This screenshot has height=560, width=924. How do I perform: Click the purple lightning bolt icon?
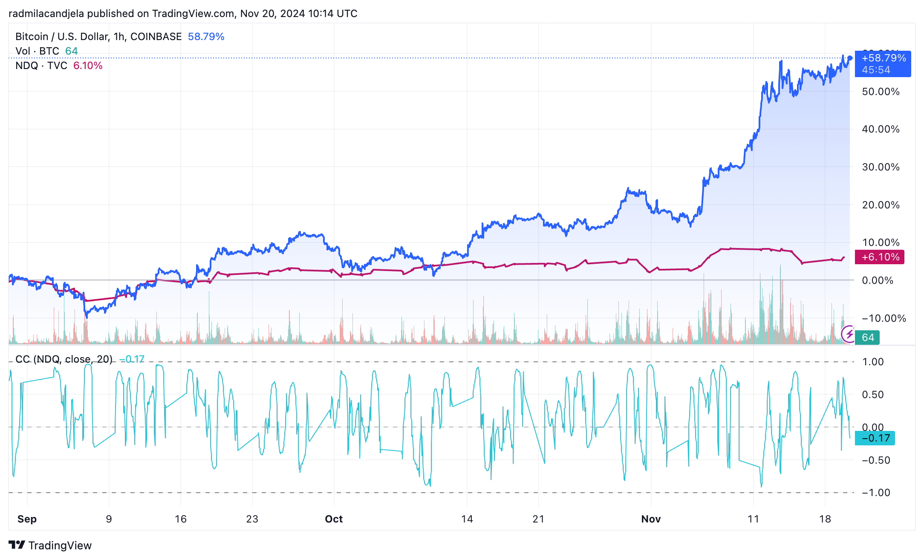pos(849,334)
